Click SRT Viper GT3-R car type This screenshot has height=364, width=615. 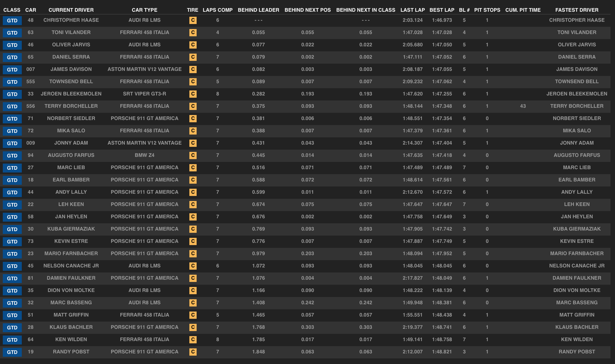144,94
